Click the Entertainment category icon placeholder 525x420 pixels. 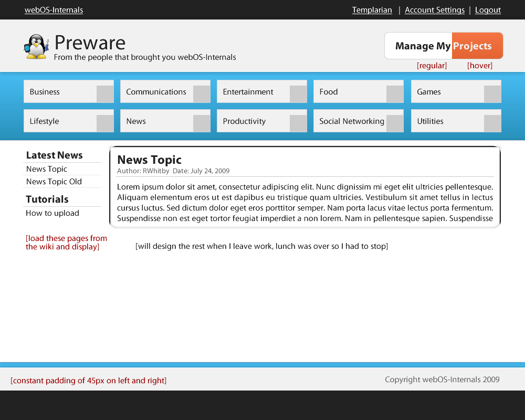coord(298,94)
